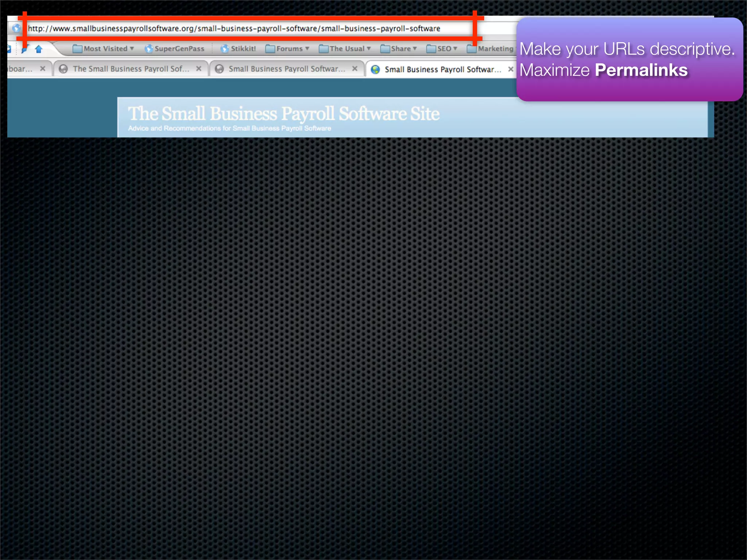Open the Marketing bookmarks folder
This screenshot has width=747, height=560.
[491, 48]
